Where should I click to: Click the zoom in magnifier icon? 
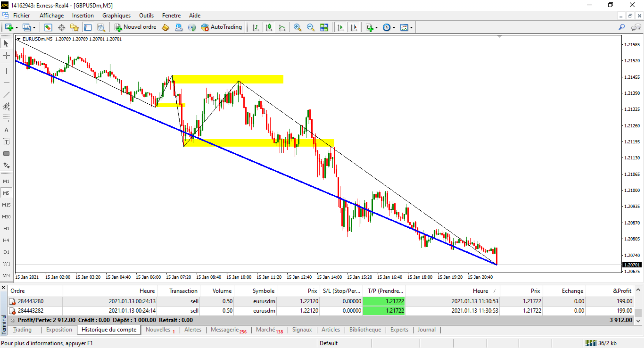(297, 27)
